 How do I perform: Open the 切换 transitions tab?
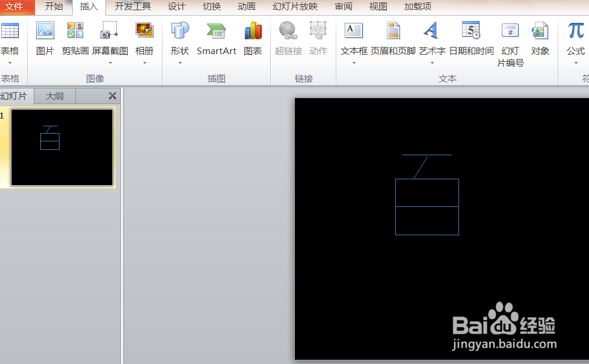(212, 7)
